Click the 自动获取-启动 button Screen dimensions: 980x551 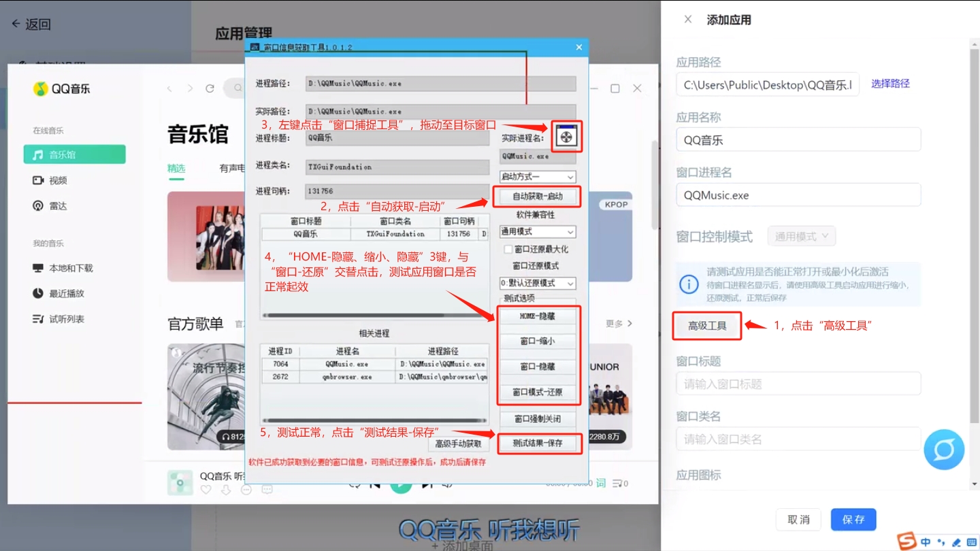point(538,197)
